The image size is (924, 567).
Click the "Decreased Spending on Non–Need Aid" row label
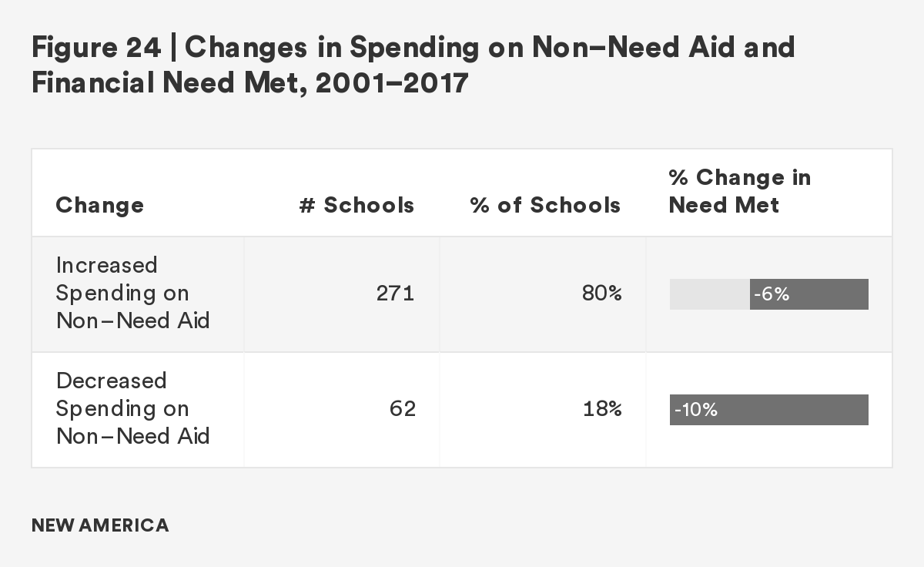[x=132, y=408]
